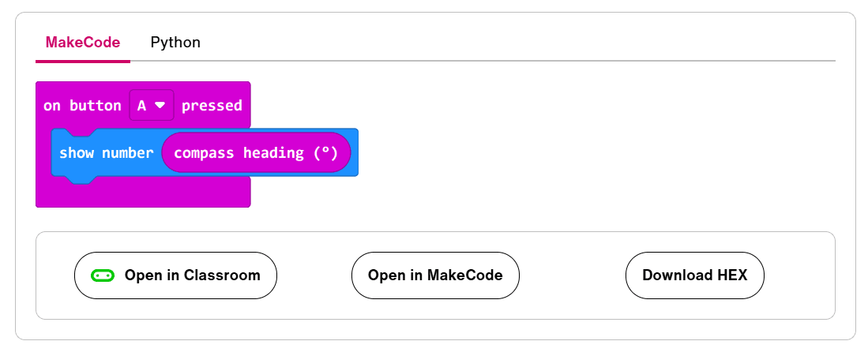Click the letter A in the button selector
Screen dimensions: 868x356
pyautogui.click(x=142, y=105)
